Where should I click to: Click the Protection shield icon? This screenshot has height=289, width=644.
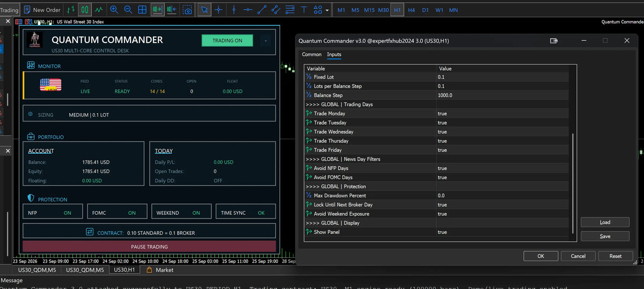point(31,198)
